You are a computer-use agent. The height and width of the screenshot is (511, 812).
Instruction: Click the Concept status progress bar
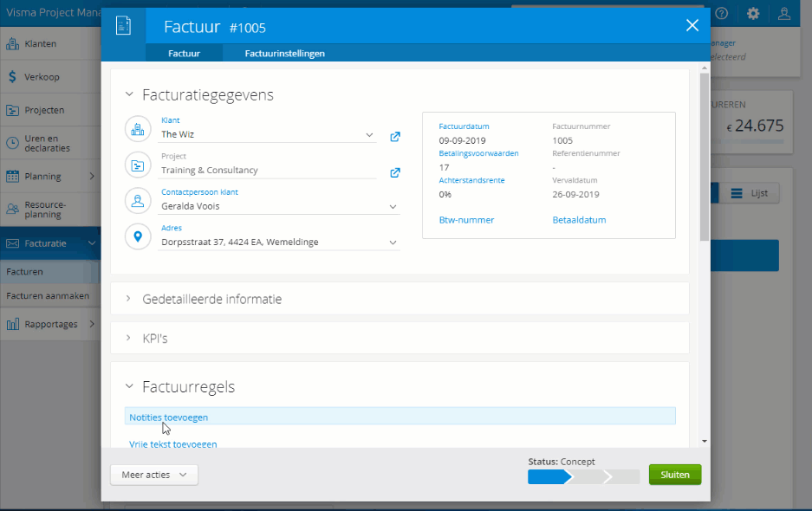[x=583, y=476]
